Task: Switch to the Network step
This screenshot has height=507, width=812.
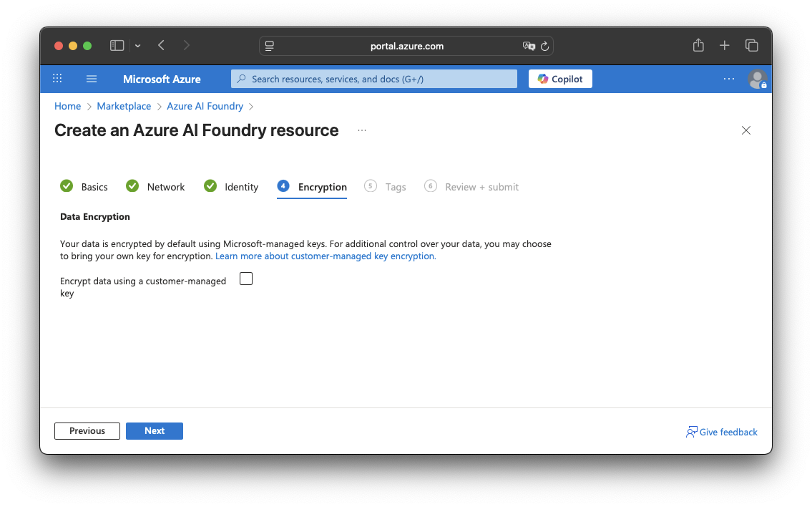Action: tap(155, 187)
